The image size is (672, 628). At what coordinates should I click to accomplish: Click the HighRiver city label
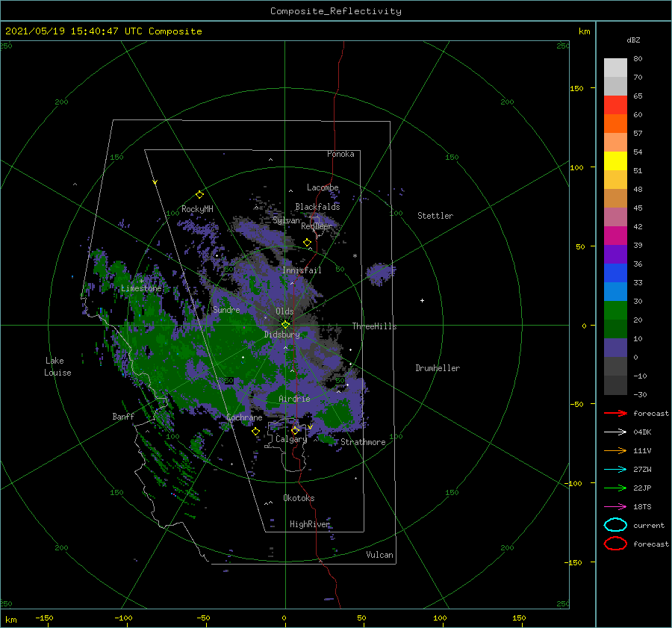tap(310, 524)
